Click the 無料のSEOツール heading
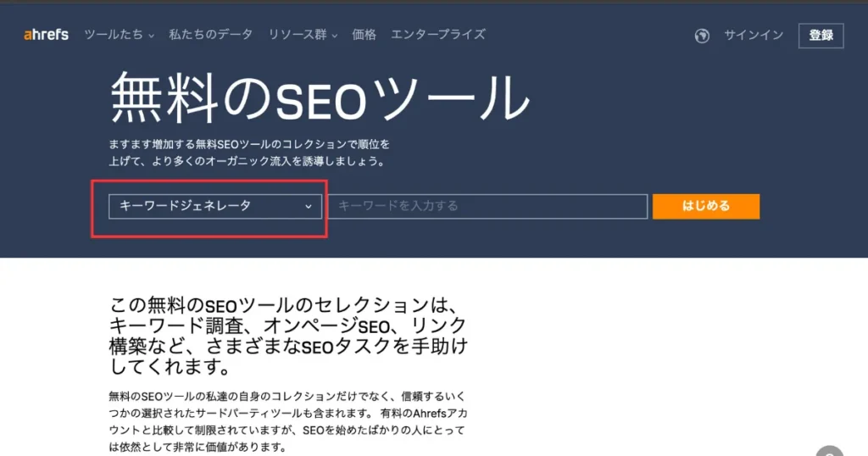 click(320, 100)
